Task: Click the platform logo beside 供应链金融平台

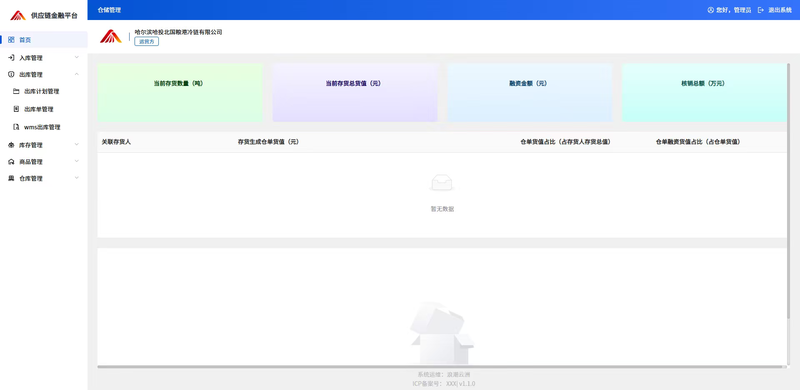Action: (x=18, y=15)
